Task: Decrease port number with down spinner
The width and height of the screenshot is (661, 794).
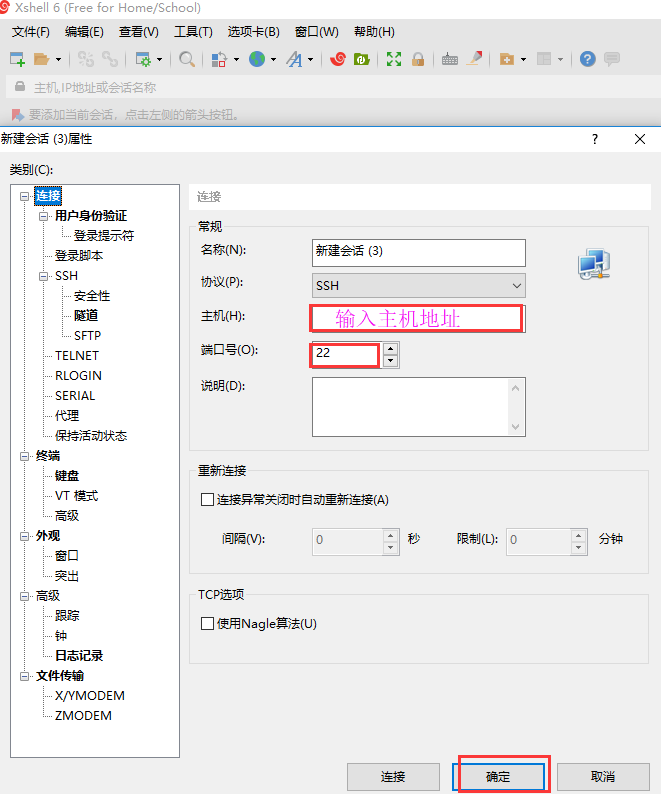Action: (x=391, y=361)
